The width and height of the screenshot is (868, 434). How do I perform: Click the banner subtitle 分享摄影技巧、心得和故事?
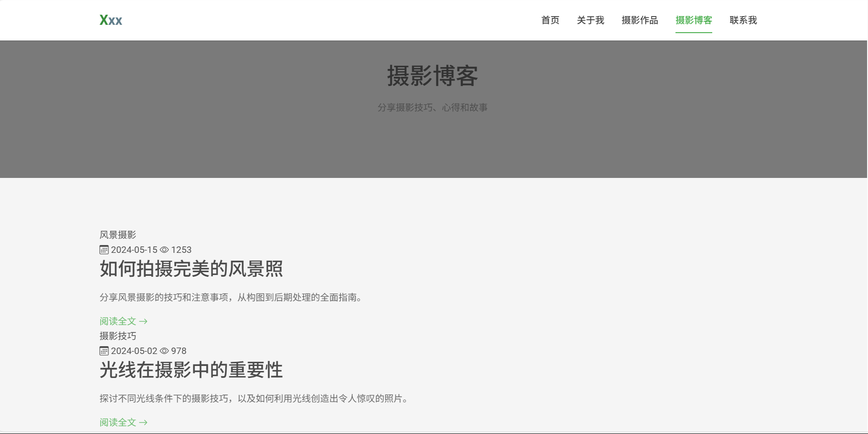click(x=432, y=108)
